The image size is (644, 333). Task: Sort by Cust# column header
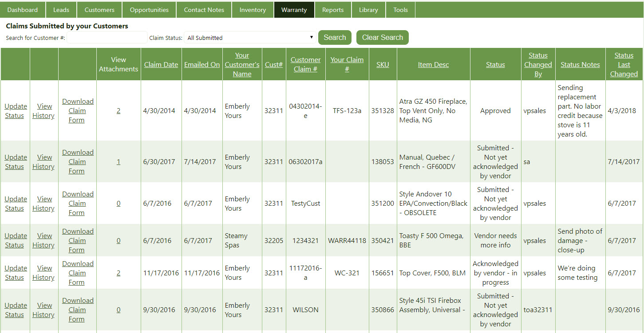pyautogui.click(x=274, y=65)
